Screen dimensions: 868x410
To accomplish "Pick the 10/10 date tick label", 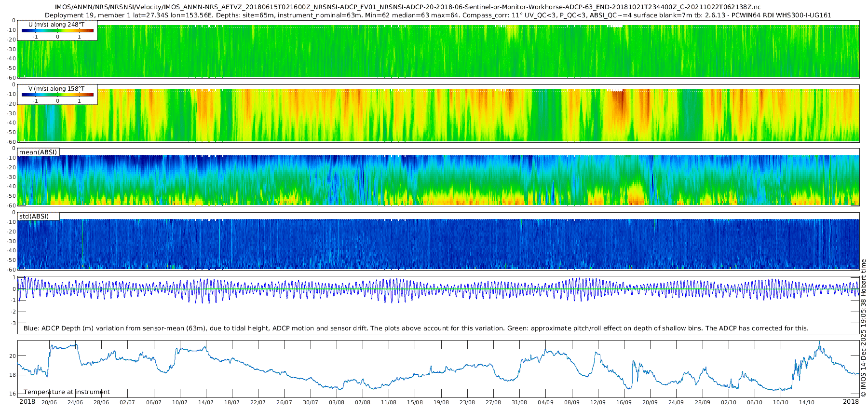I will (781, 402).
